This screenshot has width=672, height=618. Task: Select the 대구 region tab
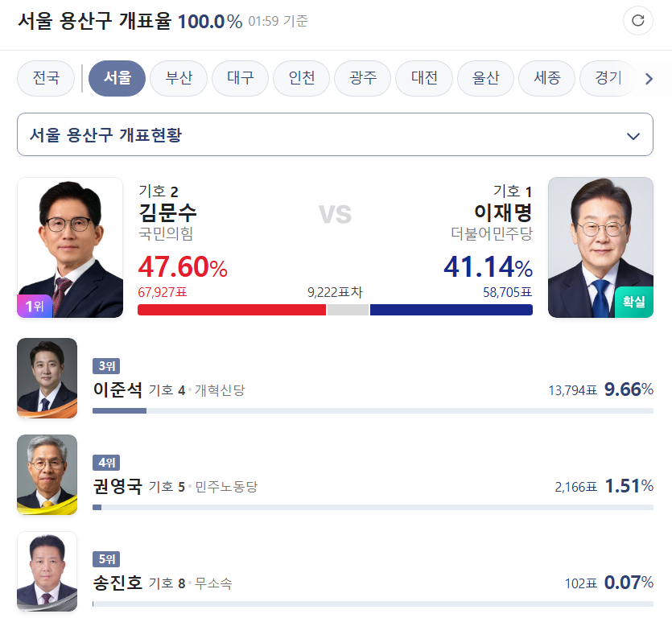tap(240, 79)
